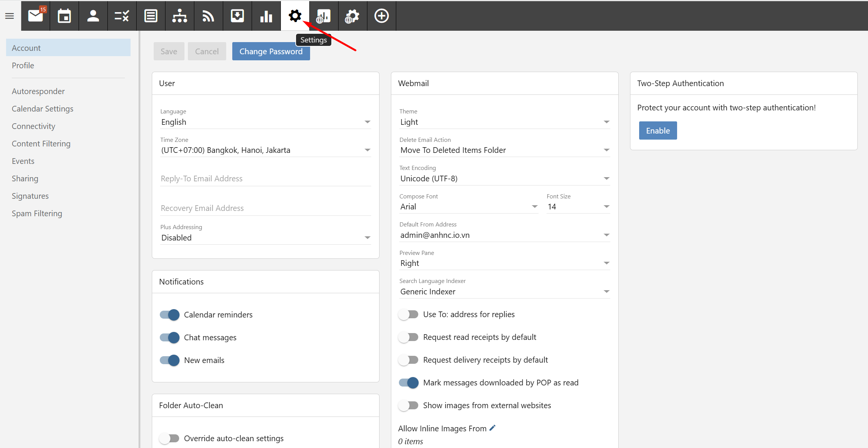Open Calendar Settings in sidebar
868x448 pixels.
(68, 108)
